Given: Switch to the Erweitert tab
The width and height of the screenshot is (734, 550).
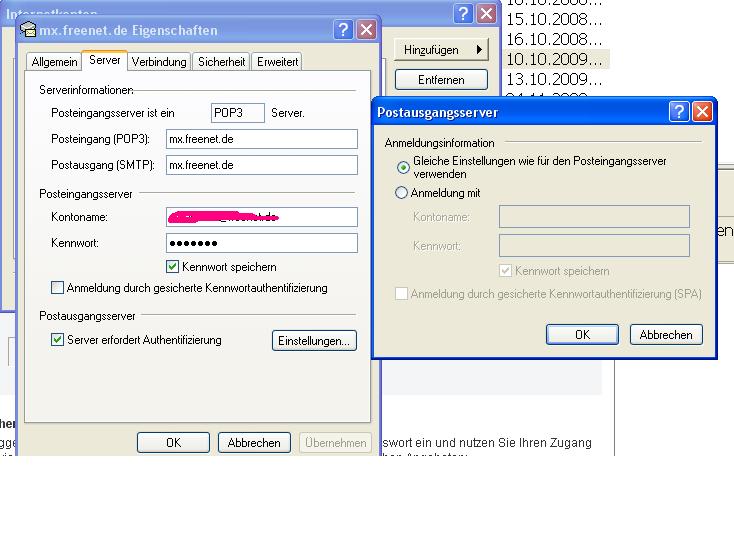Looking at the screenshot, I should [277, 62].
